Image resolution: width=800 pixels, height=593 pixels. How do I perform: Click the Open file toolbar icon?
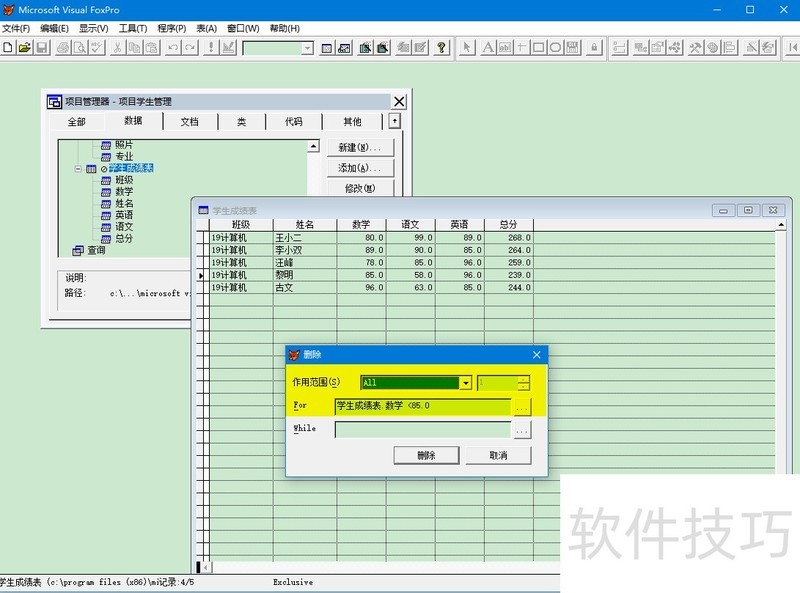click(x=24, y=47)
